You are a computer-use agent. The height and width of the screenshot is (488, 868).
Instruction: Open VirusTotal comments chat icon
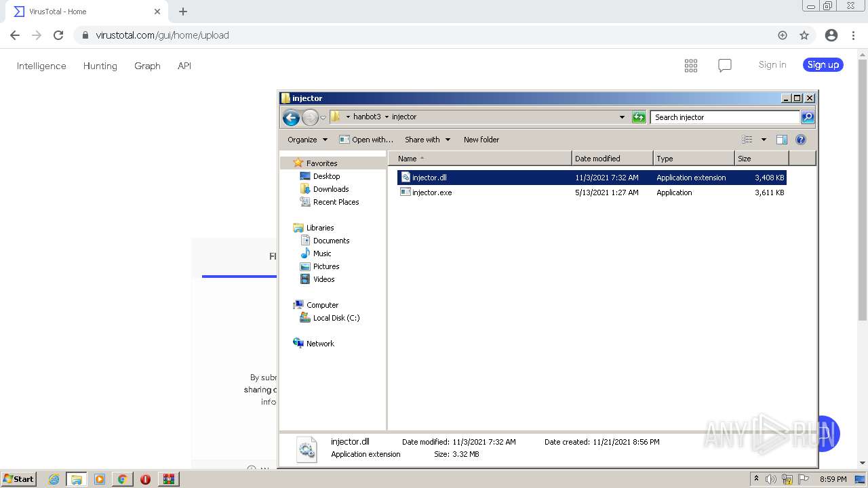[x=725, y=65]
